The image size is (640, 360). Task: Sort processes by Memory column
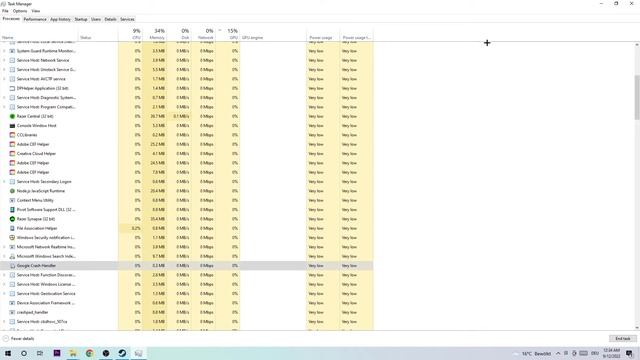(x=155, y=34)
